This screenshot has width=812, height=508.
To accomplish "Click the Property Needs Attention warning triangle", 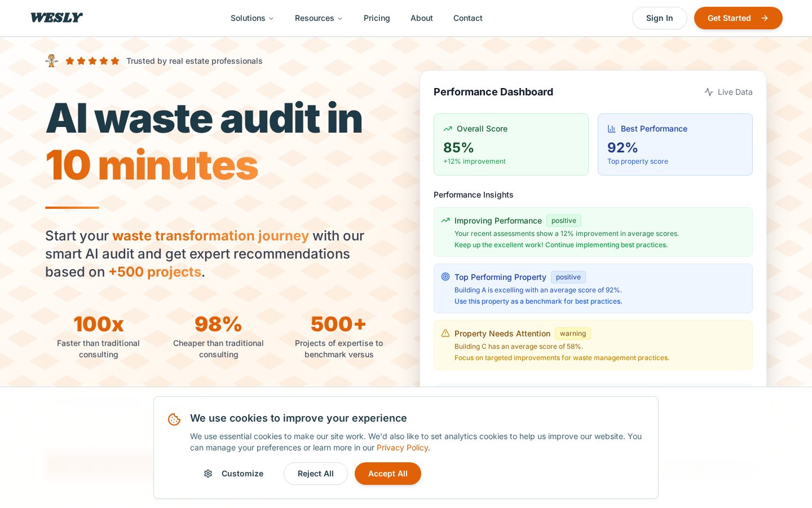I will point(445,333).
